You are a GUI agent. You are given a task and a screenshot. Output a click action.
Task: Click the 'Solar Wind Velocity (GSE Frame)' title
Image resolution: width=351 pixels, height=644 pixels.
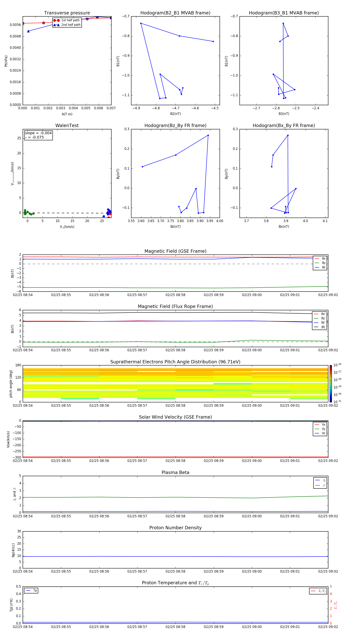(x=175, y=417)
